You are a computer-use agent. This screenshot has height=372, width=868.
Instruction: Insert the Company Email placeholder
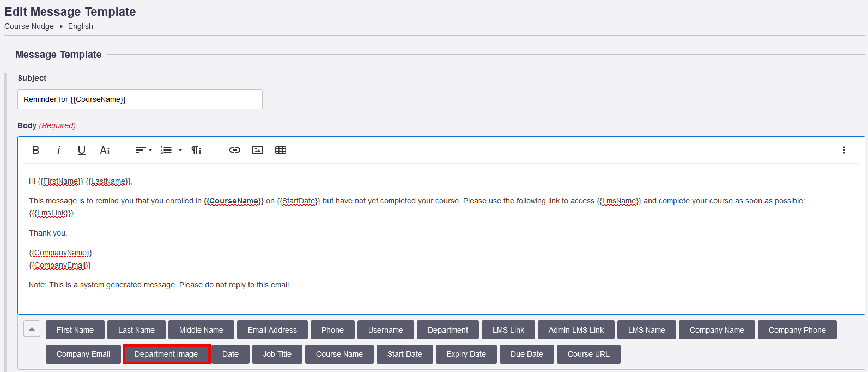tap(83, 354)
